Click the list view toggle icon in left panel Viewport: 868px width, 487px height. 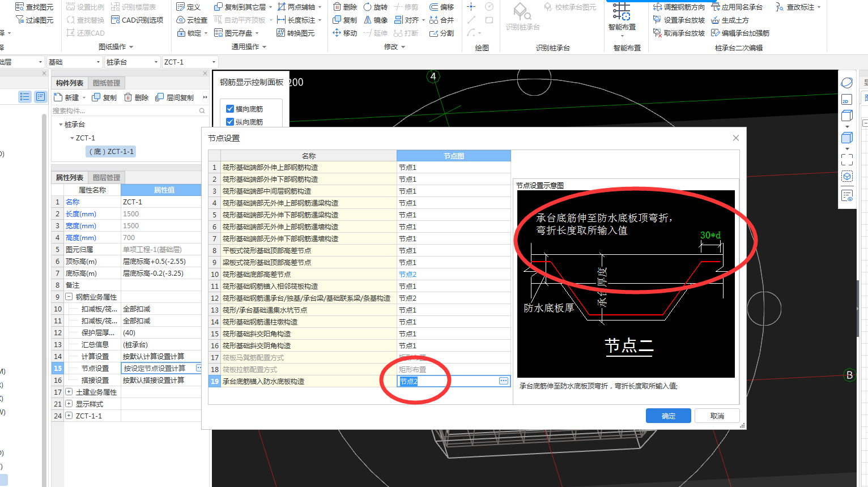coord(24,97)
